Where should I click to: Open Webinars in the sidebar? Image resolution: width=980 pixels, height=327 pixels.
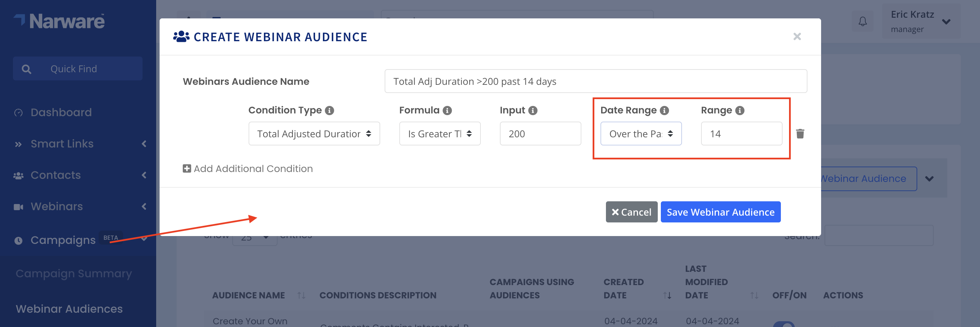pyautogui.click(x=57, y=206)
